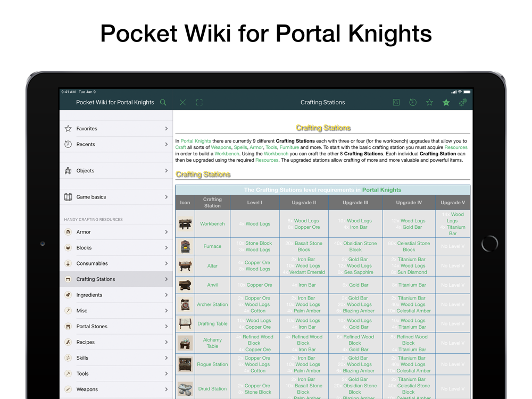Click the Portal Knights link in table title

point(381,190)
